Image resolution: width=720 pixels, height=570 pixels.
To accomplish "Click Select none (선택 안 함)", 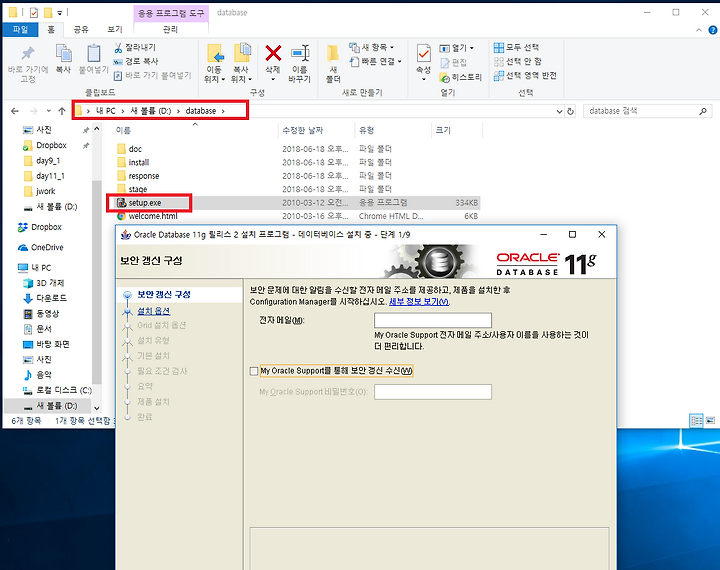I will pyautogui.click(x=518, y=61).
